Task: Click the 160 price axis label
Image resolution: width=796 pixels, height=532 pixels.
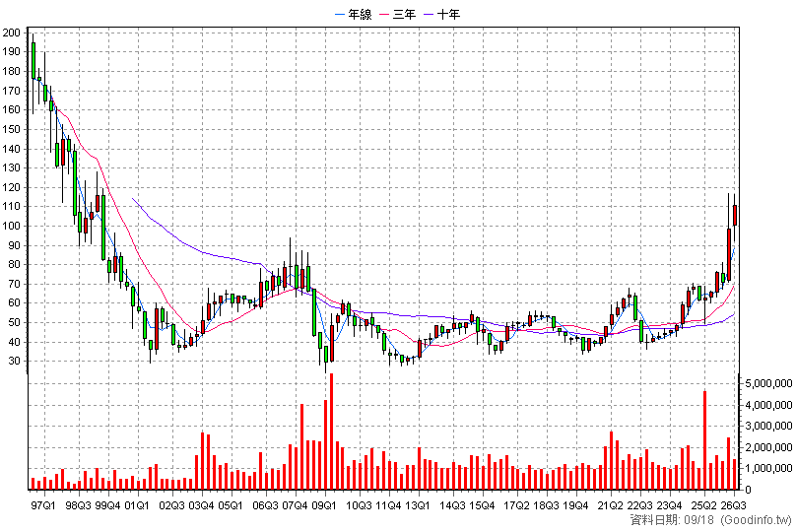Action: 11,109
